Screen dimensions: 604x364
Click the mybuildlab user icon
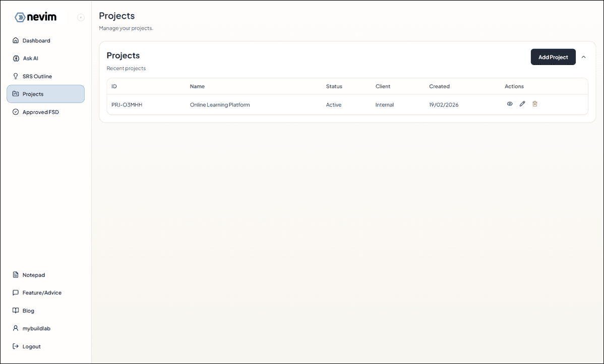pyautogui.click(x=16, y=328)
